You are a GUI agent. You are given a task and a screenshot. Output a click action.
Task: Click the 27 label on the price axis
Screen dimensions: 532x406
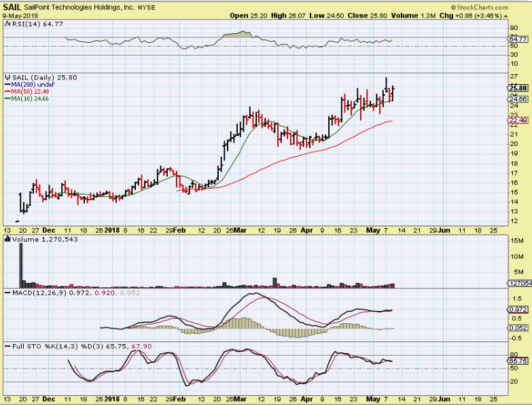coord(514,77)
